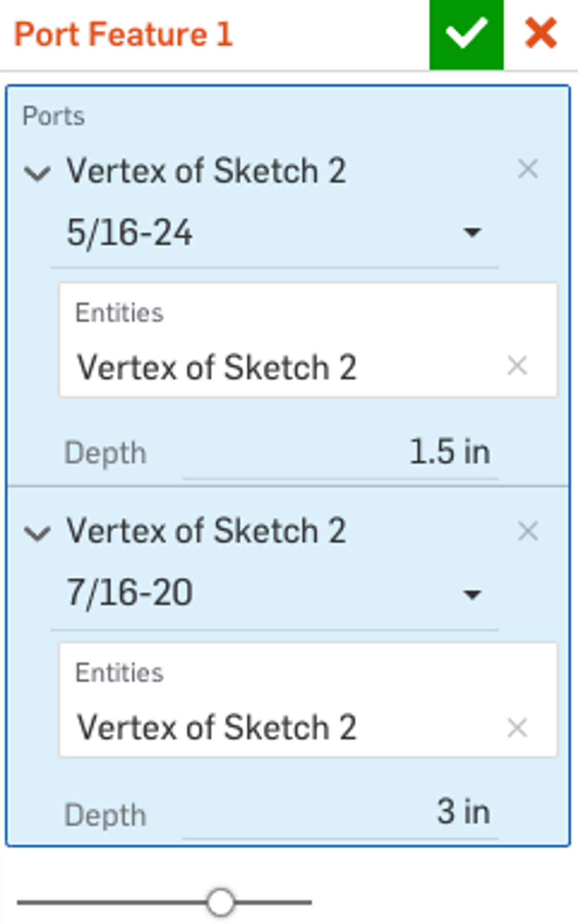578x924 pixels.
Task: Delete entity in first port's Entities list
Action: click(517, 366)
